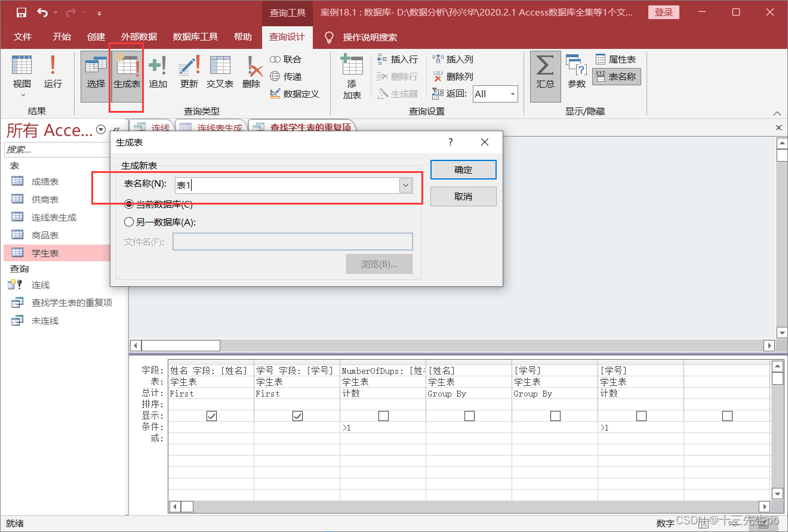This screenshot has height=532, width=788.
Task: Click the lightbulb Tell Me search icon
Action: coord(328,37)
